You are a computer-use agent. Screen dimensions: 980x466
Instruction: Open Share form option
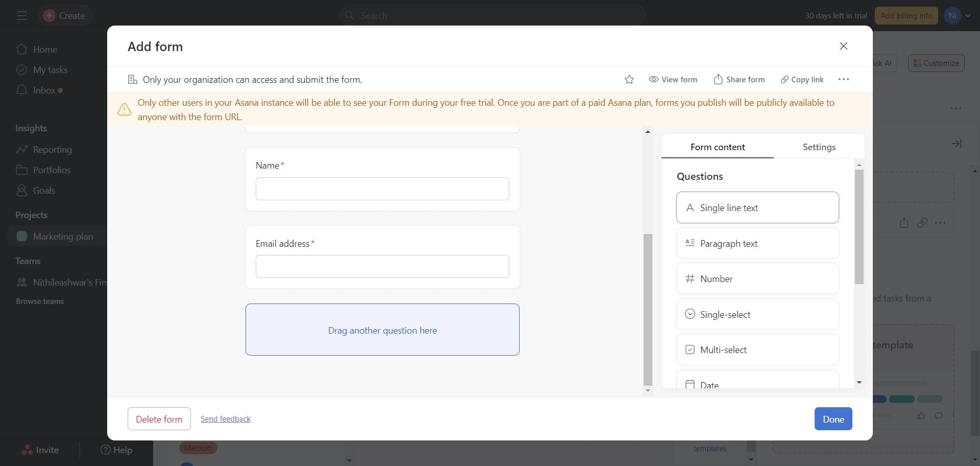click(739, 80)
